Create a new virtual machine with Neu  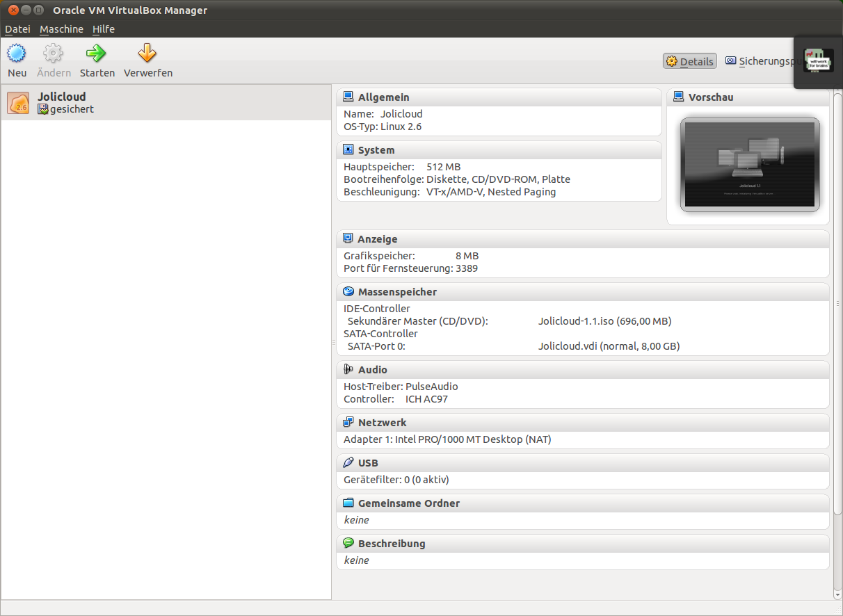16,60
